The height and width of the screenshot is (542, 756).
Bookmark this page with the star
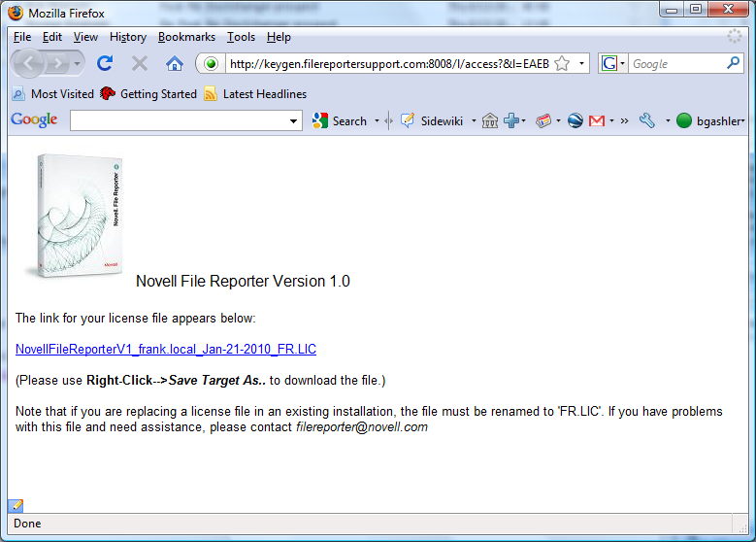pyautogui.click(x=562, y=64)
